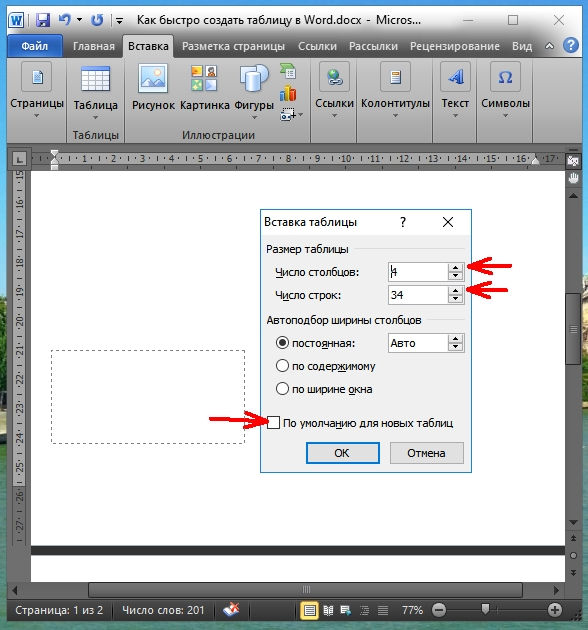Click the Picture (Рисунок) icon
Viewport: 588px width, 630px height.
click(x=153, y=78)
